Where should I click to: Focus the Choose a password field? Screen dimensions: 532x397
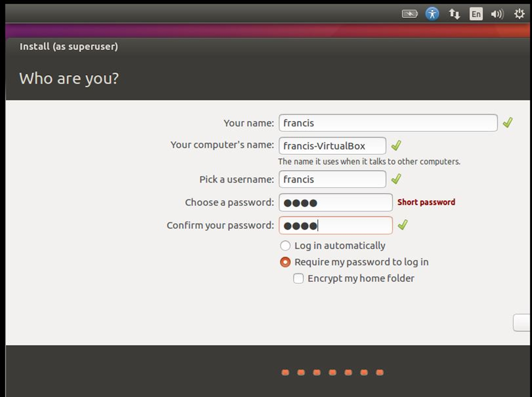[336, 202]
